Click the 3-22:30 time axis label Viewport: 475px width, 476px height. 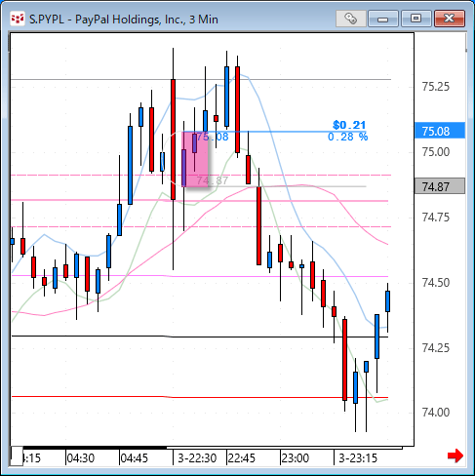(x=197, y=458)
